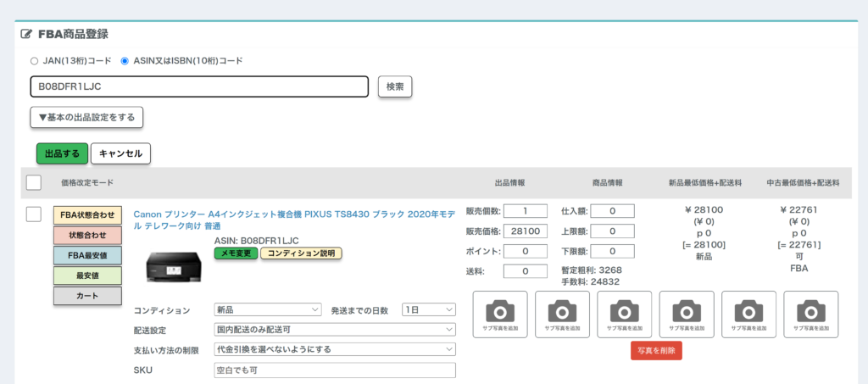This screenshot has width=868, height=384.
Task: Select the ASIN又はISBN(10桁)コード radio button
Action: coord(125,61)
